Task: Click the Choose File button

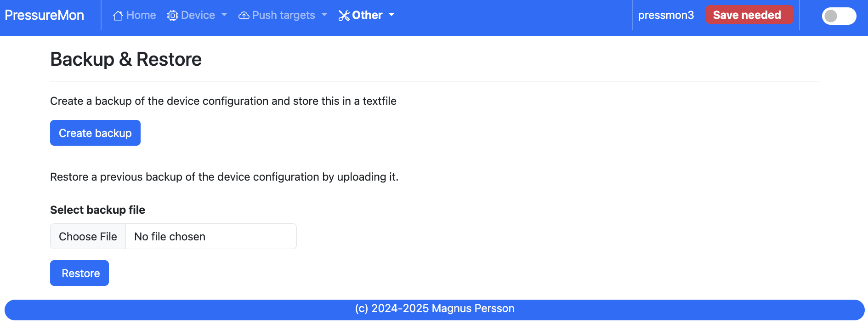Action: coord(88,236)
